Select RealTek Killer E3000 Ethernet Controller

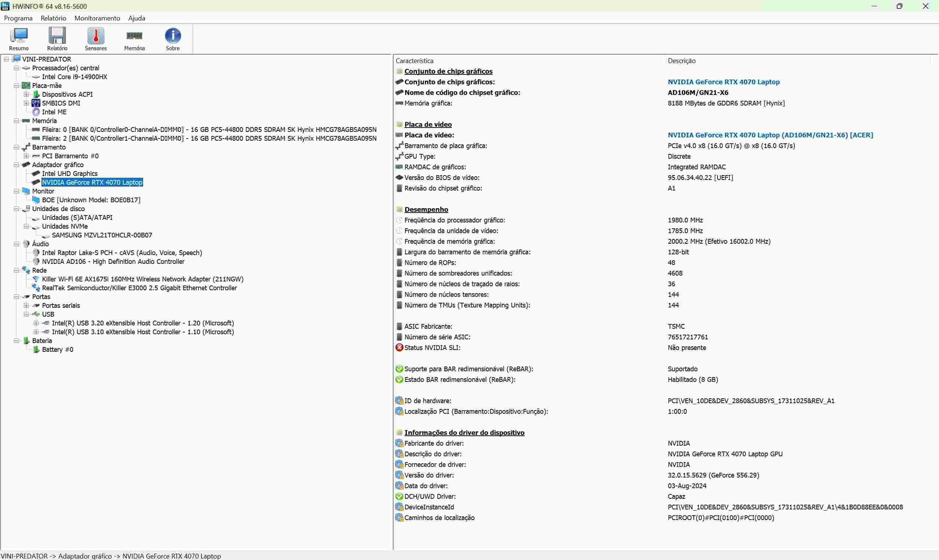(139, 288)
